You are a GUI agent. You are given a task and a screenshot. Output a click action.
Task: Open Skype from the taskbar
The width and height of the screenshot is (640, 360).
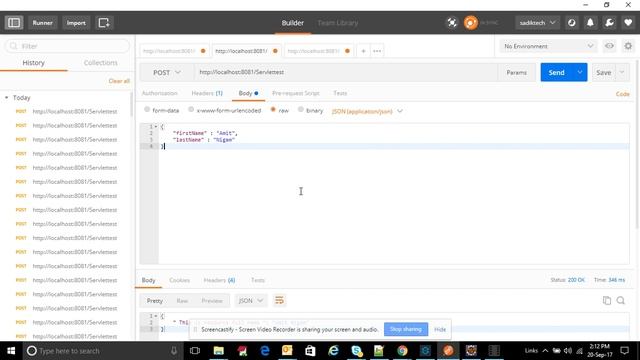click(356, 351)
